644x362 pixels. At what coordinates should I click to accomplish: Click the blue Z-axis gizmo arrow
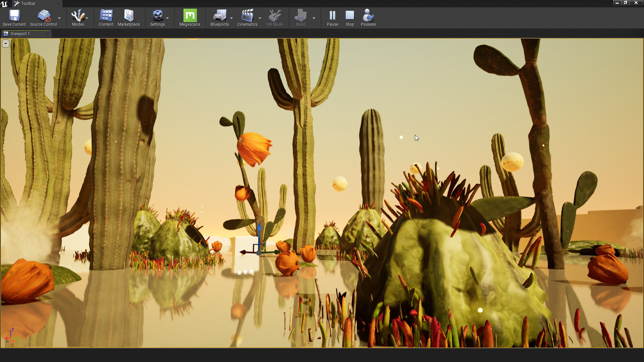(x=259, y=228)
